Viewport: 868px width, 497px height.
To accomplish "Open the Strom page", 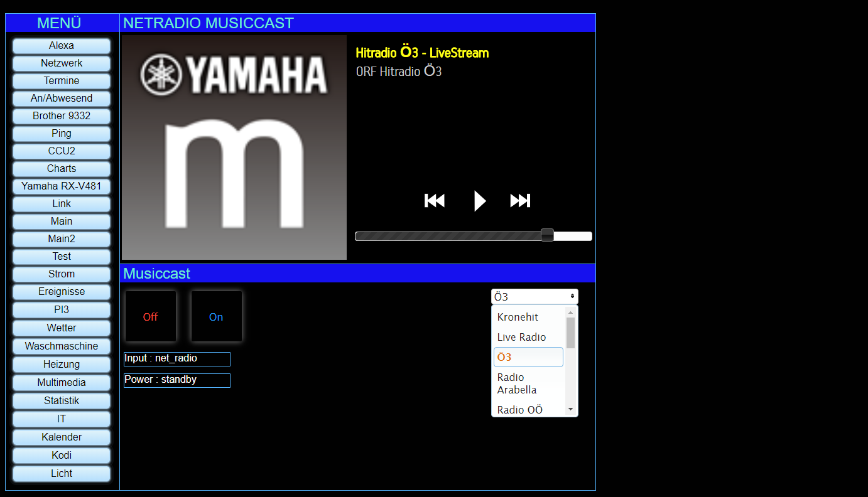I will [62, 274].
